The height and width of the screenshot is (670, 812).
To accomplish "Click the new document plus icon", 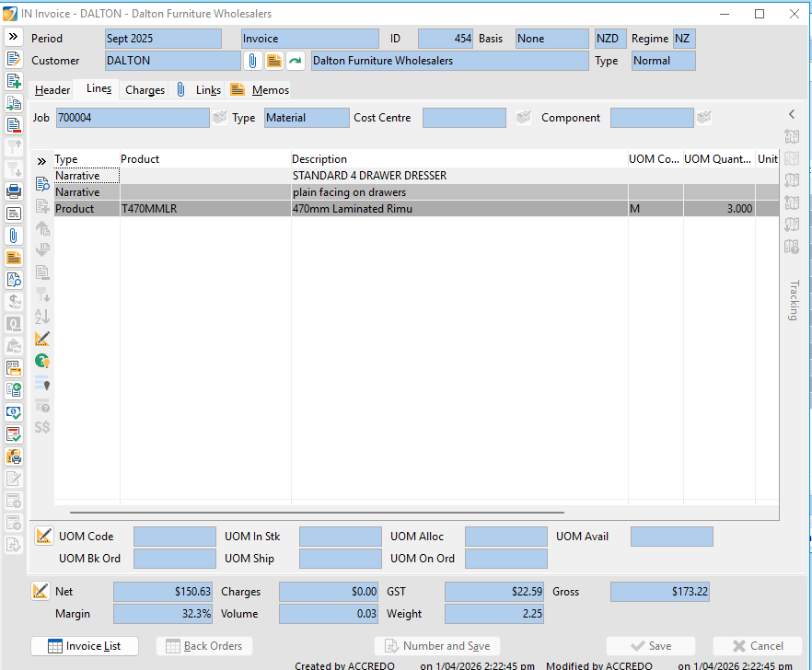I will [x=14, y=81].
